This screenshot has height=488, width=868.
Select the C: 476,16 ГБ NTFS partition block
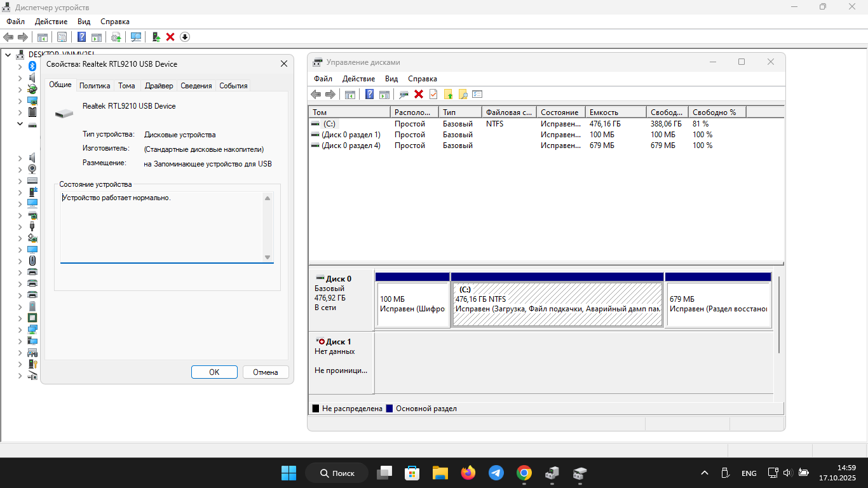point(557,304)
